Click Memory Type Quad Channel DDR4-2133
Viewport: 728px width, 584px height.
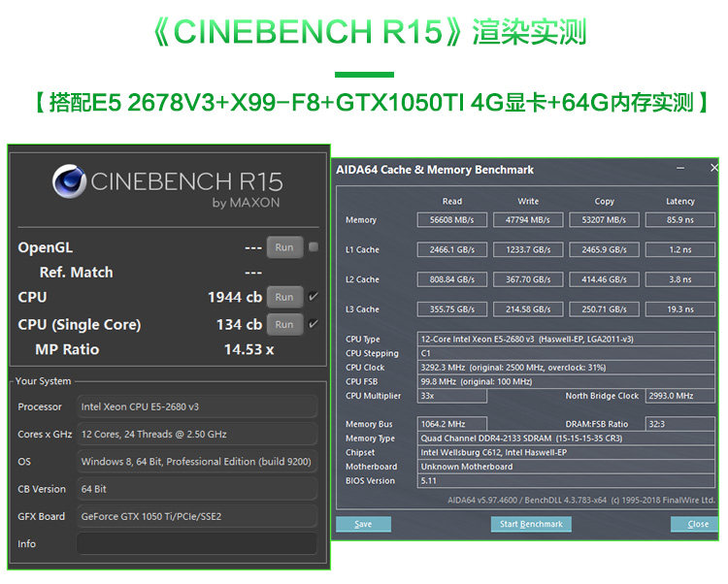(x=566, y=438)
